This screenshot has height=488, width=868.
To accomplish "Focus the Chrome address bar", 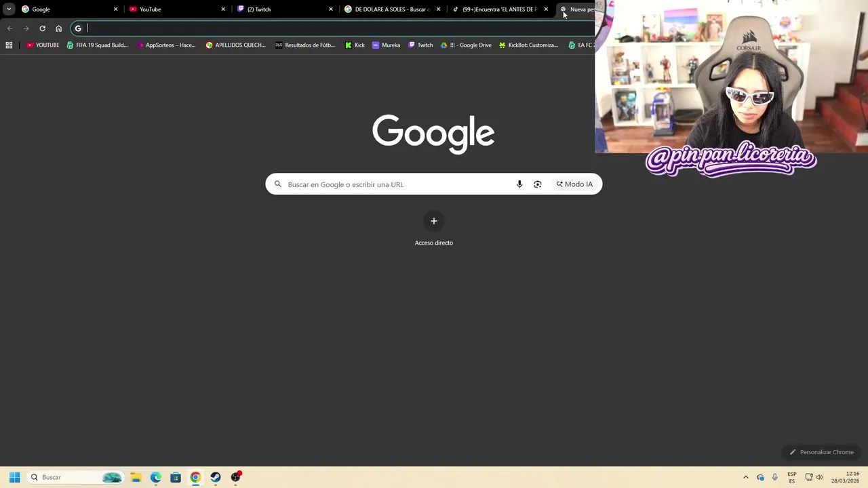I will 332,28.
